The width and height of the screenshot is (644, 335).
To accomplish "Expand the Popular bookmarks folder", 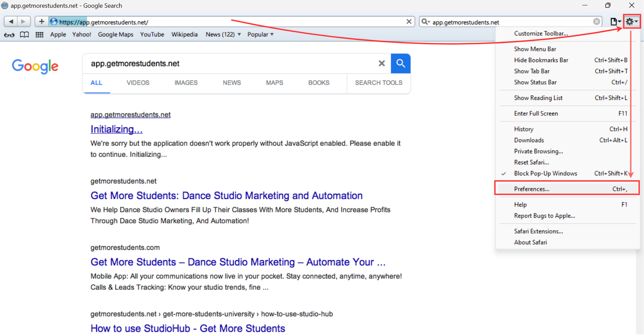I will (x=260, y=35).
